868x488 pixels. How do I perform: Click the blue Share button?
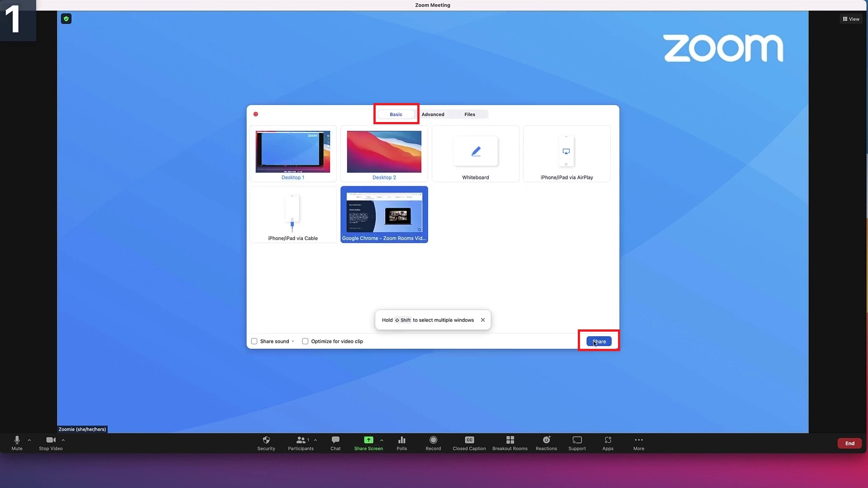599,342
